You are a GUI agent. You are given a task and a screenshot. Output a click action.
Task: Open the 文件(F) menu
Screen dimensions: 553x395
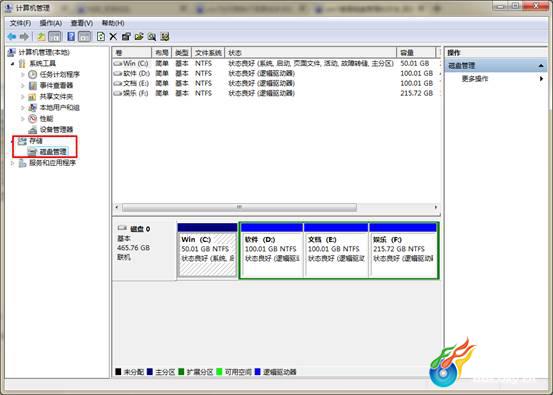tap(20, 23)
